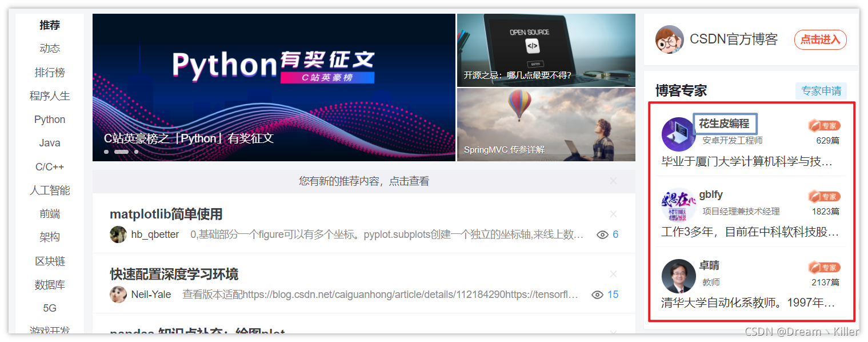868x342 pixels.
Task: Open the 动态 sidebar category
Action: (50, 49)
